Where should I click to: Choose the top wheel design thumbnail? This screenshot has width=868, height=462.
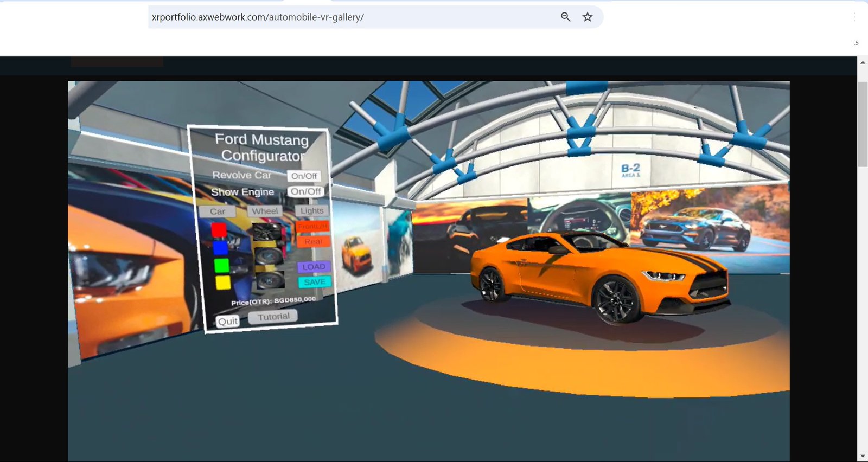click(x=267, y=232)
